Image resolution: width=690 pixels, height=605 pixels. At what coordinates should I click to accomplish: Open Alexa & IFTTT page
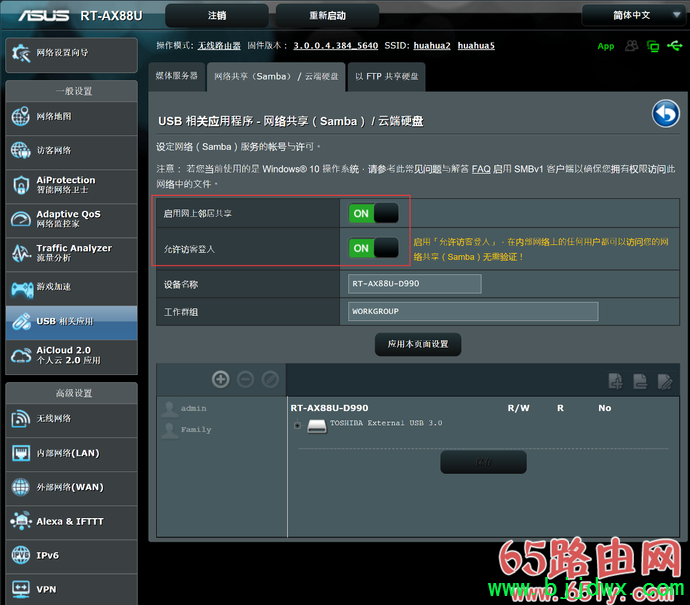tap(71, 521)
